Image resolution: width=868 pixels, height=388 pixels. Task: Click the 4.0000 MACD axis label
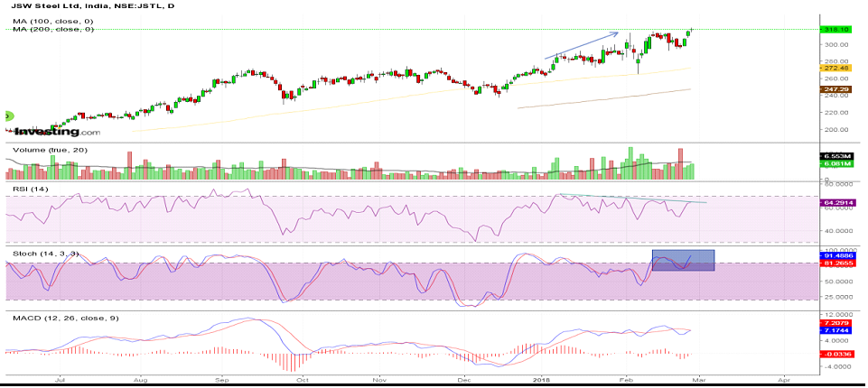pyautogui.click(x=835, y=340)
